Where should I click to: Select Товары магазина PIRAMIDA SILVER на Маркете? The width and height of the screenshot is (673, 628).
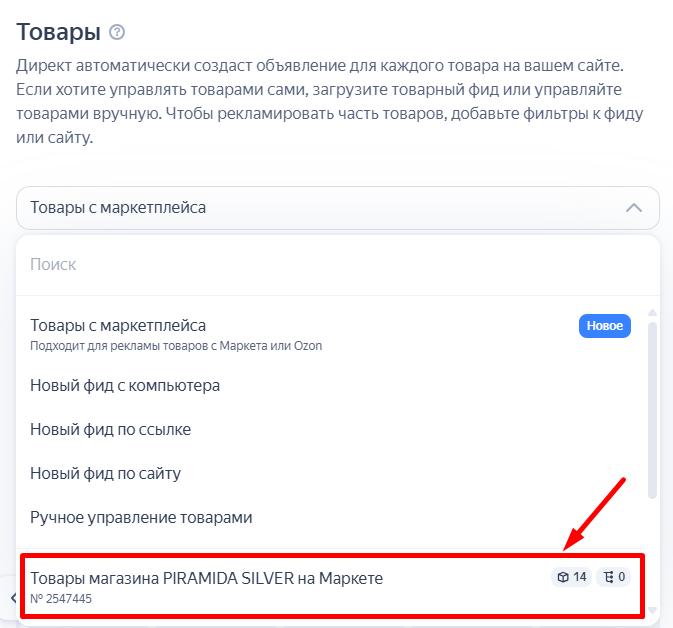pyautogui.click(x=206, y=578)
